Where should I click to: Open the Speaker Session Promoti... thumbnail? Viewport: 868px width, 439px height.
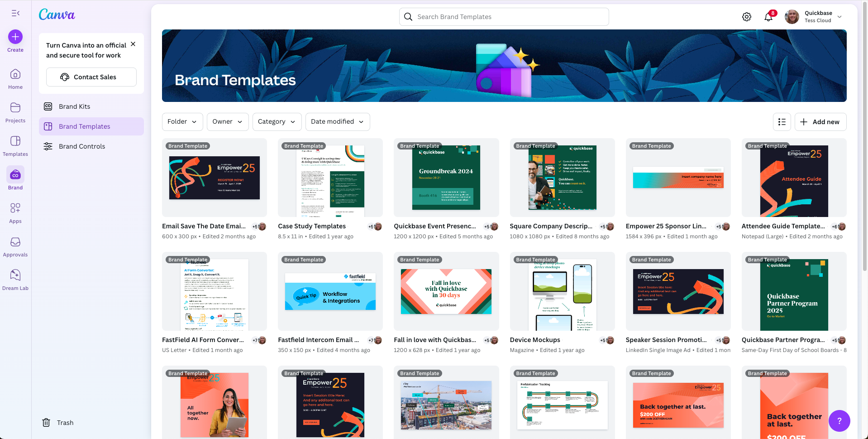tap(678, 291)
